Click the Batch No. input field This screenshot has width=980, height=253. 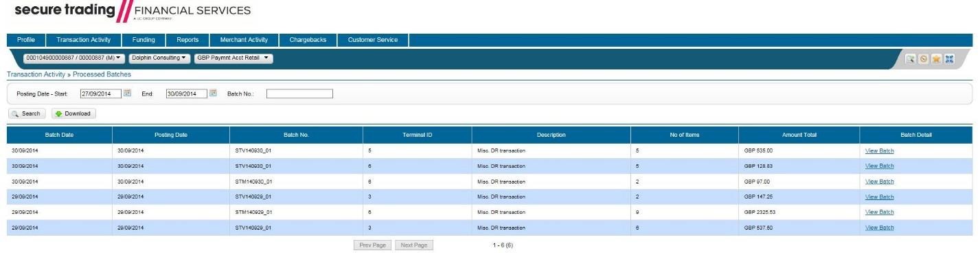[x=299, y=93]
